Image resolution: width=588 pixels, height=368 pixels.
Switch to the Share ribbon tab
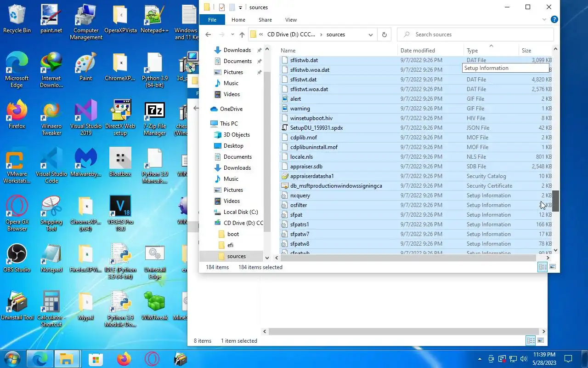pyautogui.click(x=265, y=20)
